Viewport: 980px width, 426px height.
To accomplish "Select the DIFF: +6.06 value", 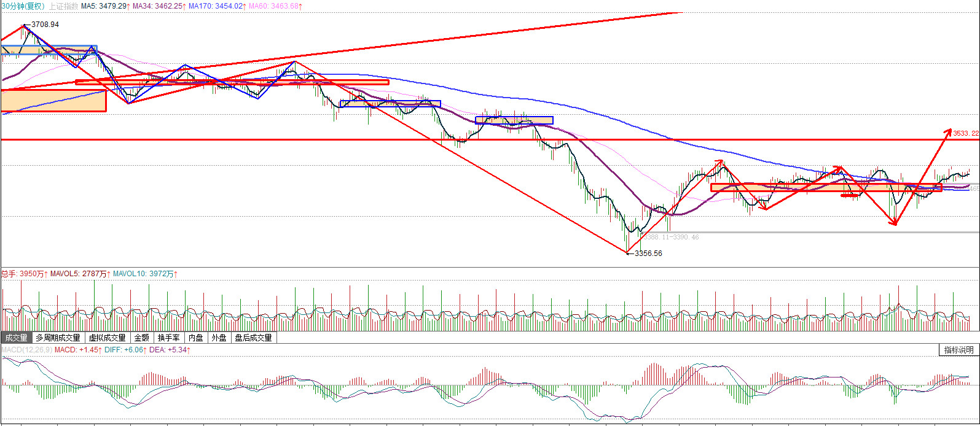I will click(125, 350).
